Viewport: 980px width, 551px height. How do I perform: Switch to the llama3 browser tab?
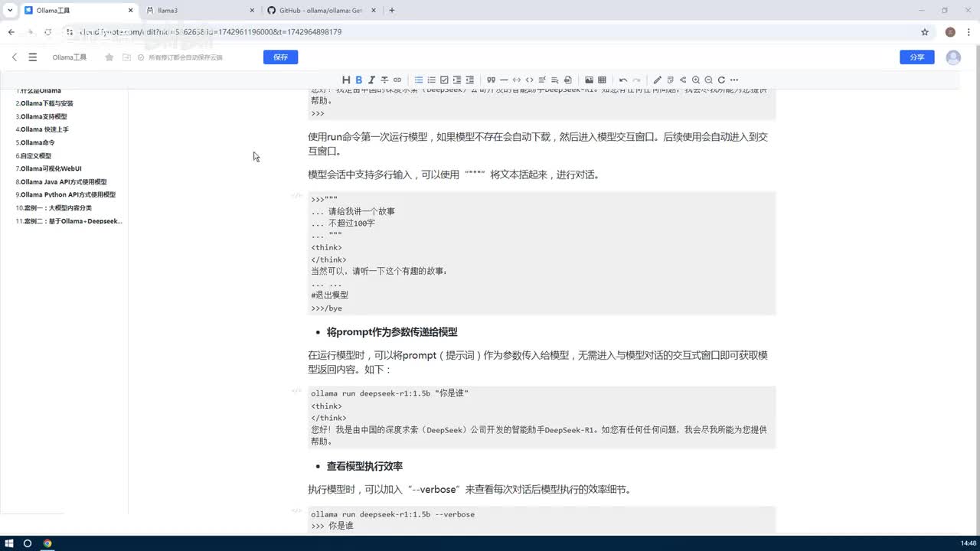click(199, 11)
